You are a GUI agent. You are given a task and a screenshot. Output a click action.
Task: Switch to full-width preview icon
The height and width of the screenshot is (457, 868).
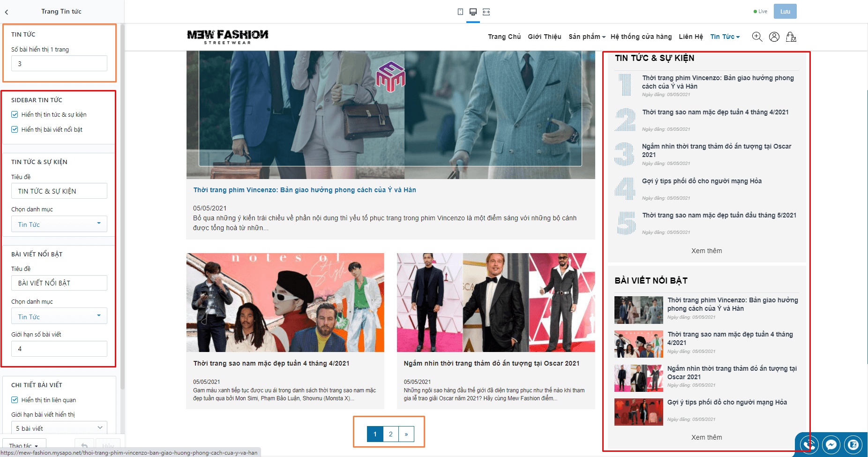click(x=486, y=12)
